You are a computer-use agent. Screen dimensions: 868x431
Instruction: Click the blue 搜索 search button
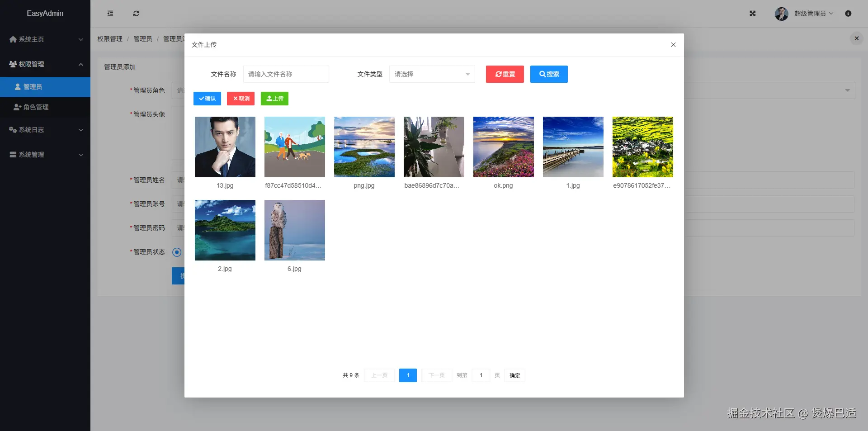pos(549,74)
